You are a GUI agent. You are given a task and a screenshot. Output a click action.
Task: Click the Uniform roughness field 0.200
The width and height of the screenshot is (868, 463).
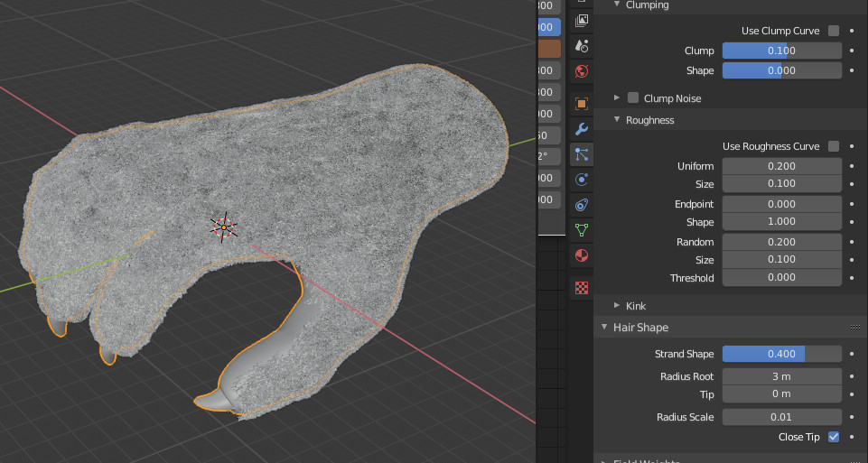tap(781, 166)
